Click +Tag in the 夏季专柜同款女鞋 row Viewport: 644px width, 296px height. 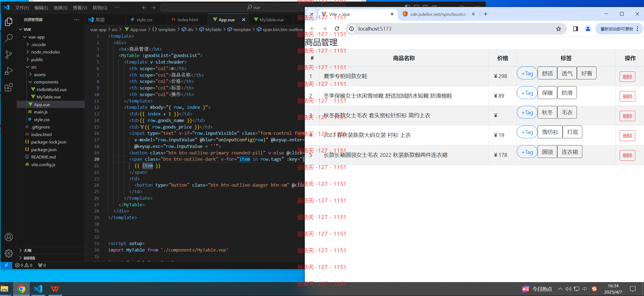tap(527, 73)
